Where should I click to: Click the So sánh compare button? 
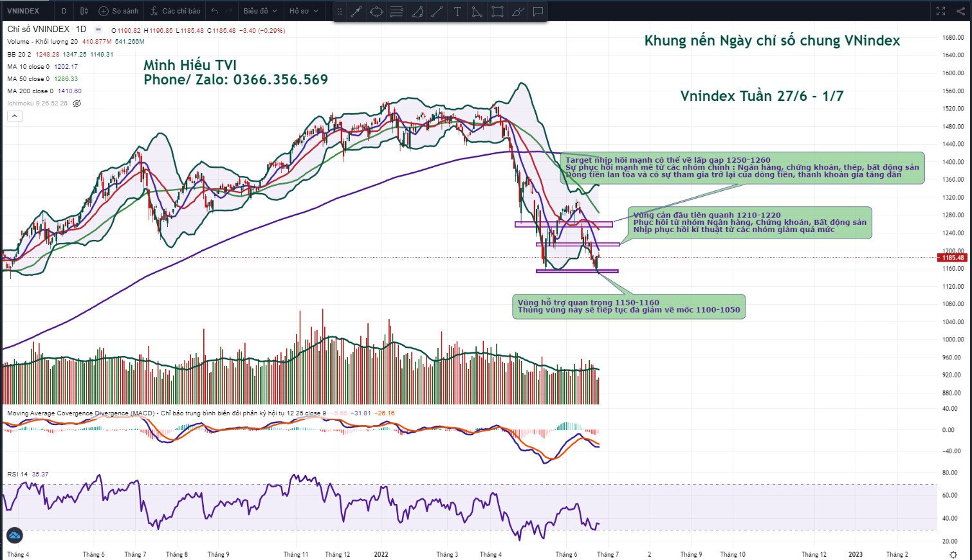(118, 11)
